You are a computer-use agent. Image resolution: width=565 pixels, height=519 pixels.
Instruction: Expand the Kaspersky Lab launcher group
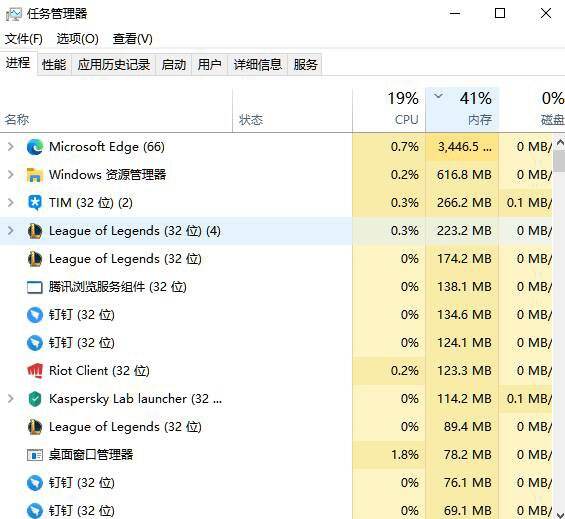(11, 399)
